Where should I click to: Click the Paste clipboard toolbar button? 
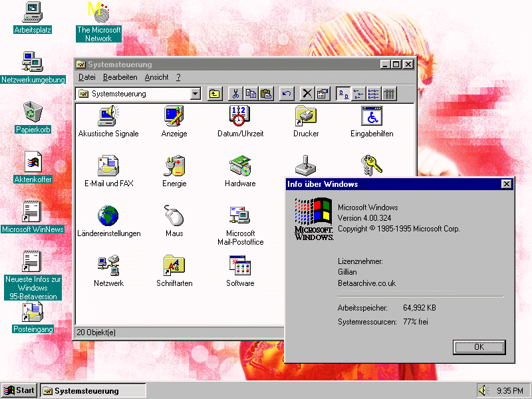[x=267, y=94]
